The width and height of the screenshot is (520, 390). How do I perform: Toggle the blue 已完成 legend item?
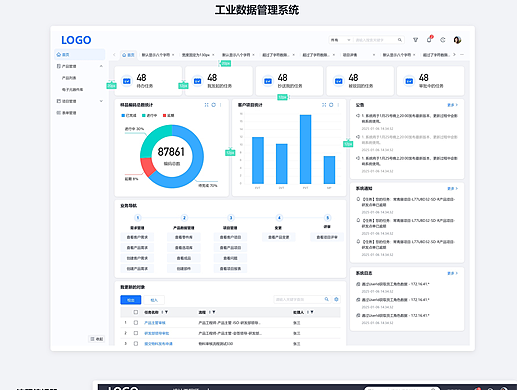129,115
